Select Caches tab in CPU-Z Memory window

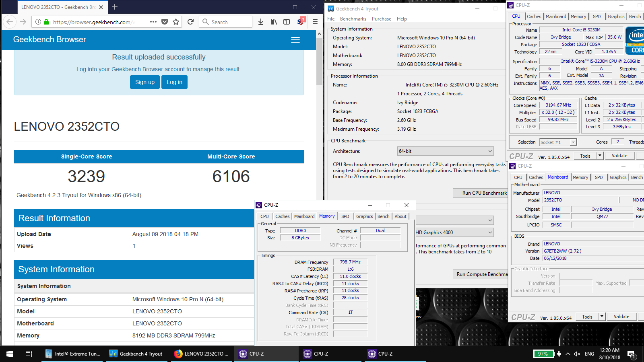283,216
